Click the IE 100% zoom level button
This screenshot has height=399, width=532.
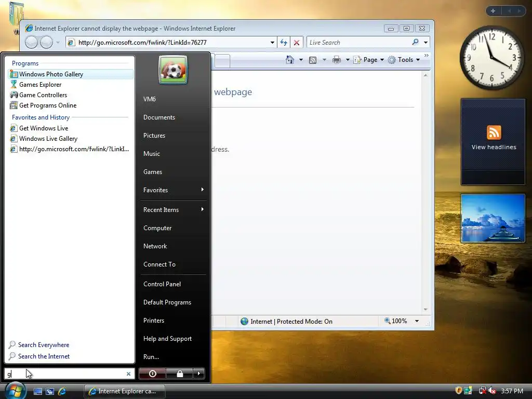click(395, 321)
